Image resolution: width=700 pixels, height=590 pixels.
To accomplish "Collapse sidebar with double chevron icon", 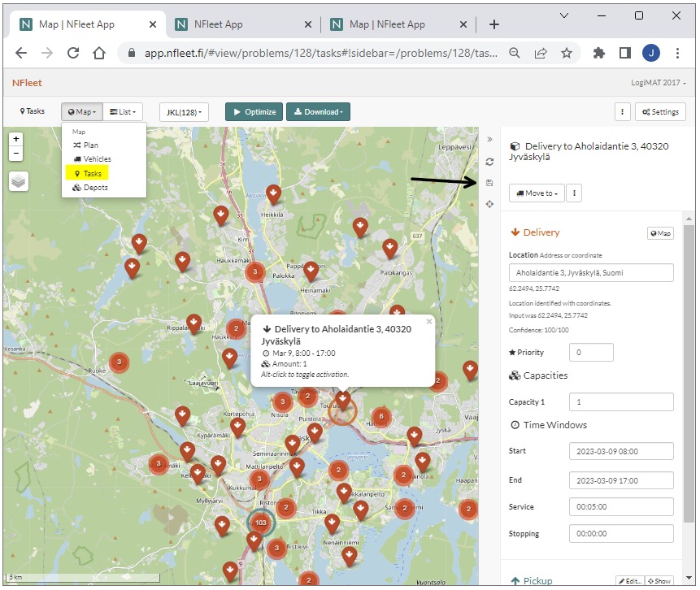I will pos(489,139).
